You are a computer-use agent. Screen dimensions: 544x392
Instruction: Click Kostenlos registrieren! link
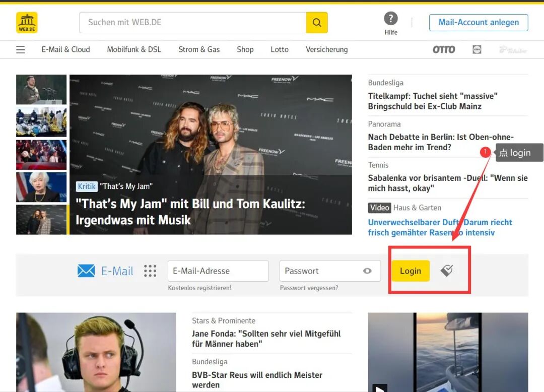pos(199,288)
